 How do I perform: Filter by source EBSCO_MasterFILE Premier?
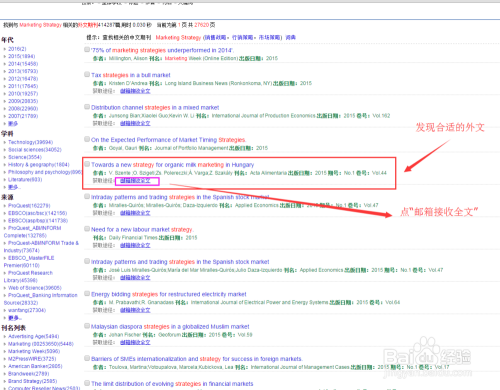pos(29,262)
